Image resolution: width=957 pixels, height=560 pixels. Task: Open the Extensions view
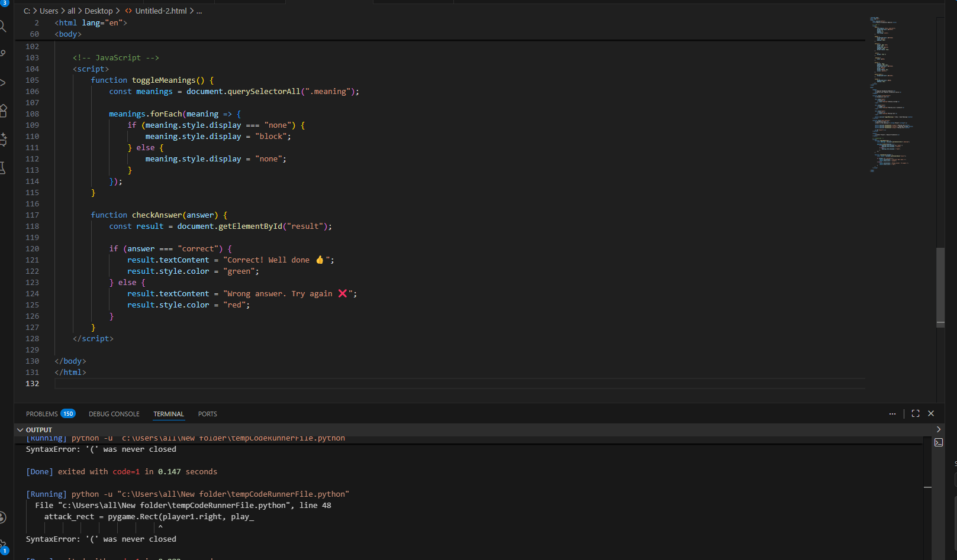(x=3, y=111)
